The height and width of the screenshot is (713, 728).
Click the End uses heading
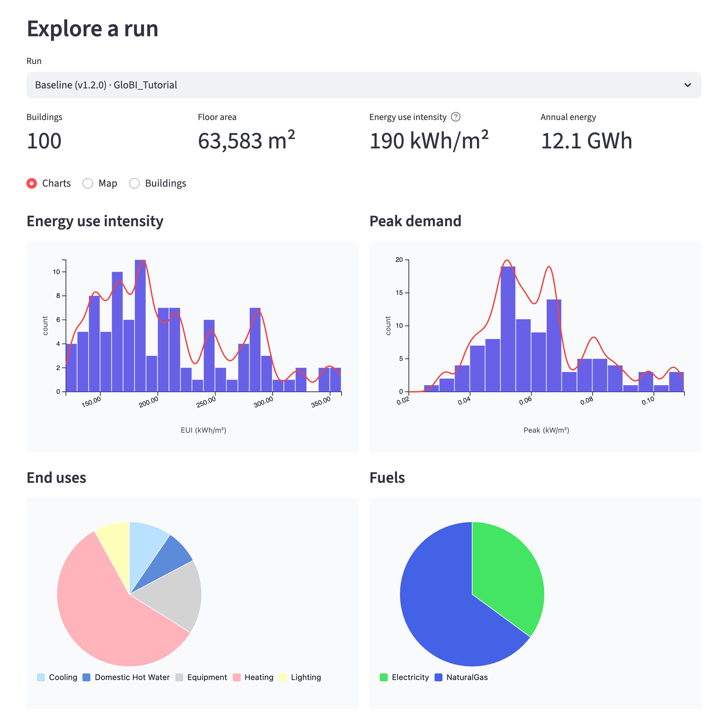[x=56, y=478]
